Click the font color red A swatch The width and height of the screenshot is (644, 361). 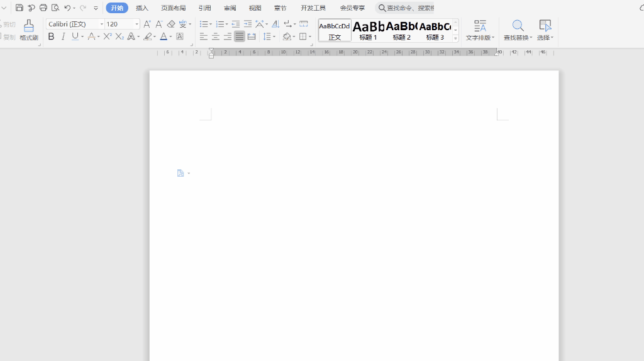pyautogui.click(x=164, y=36)
